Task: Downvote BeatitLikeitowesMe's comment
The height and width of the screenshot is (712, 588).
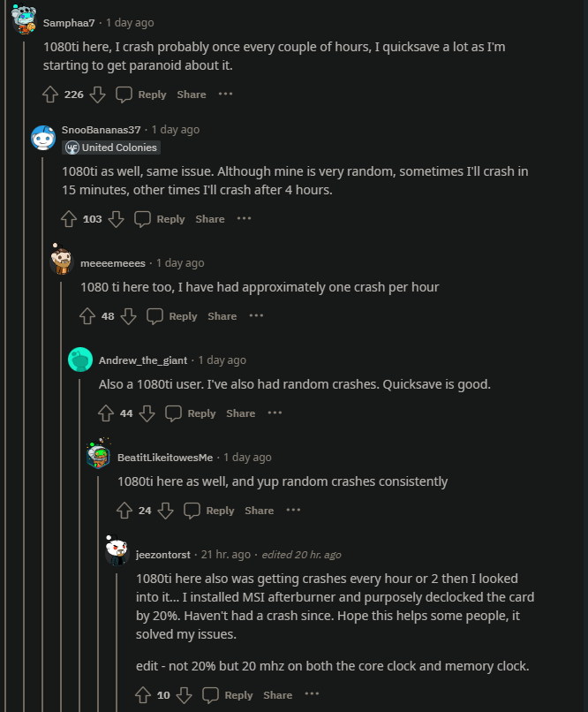Action: point(166,511)
